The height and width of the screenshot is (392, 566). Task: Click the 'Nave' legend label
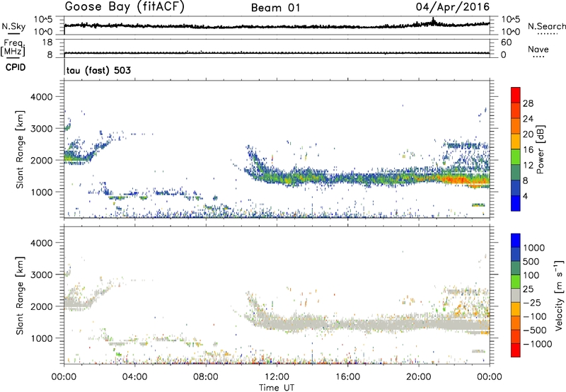click(x=538, y=49)
